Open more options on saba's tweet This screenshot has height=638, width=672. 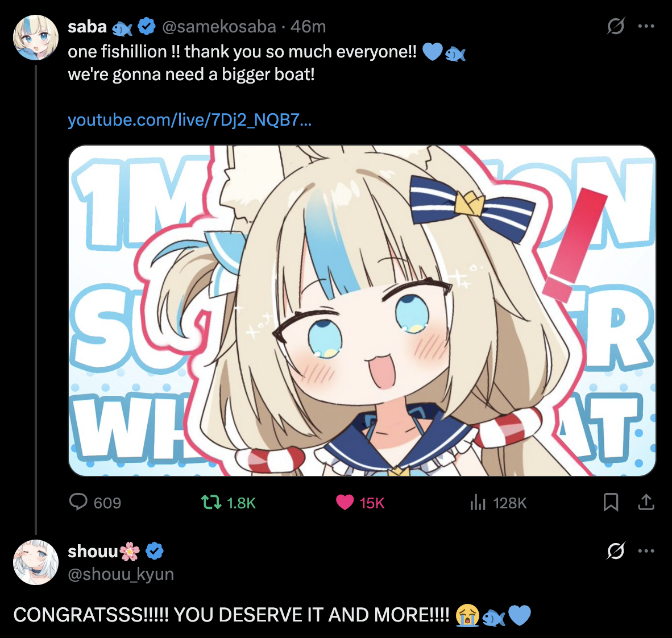click(646, 26)
